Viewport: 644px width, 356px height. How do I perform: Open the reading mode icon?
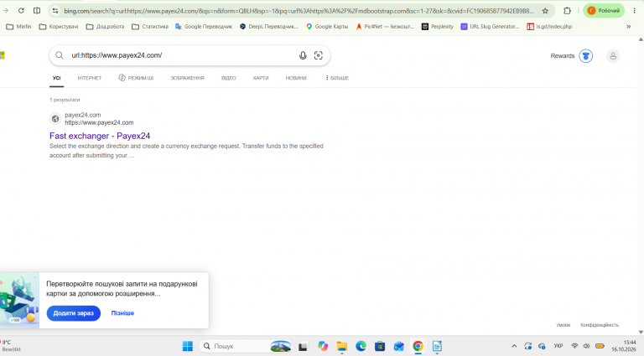(37, 11)
